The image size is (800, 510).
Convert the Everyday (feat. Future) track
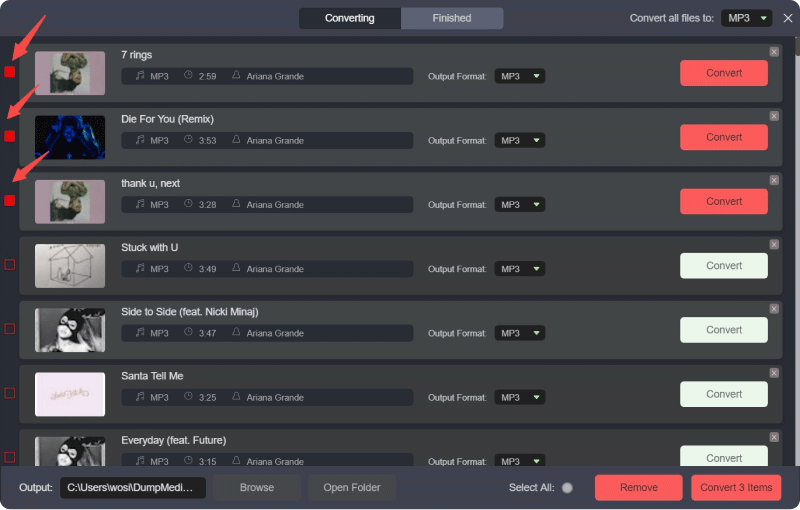[724, 456]
